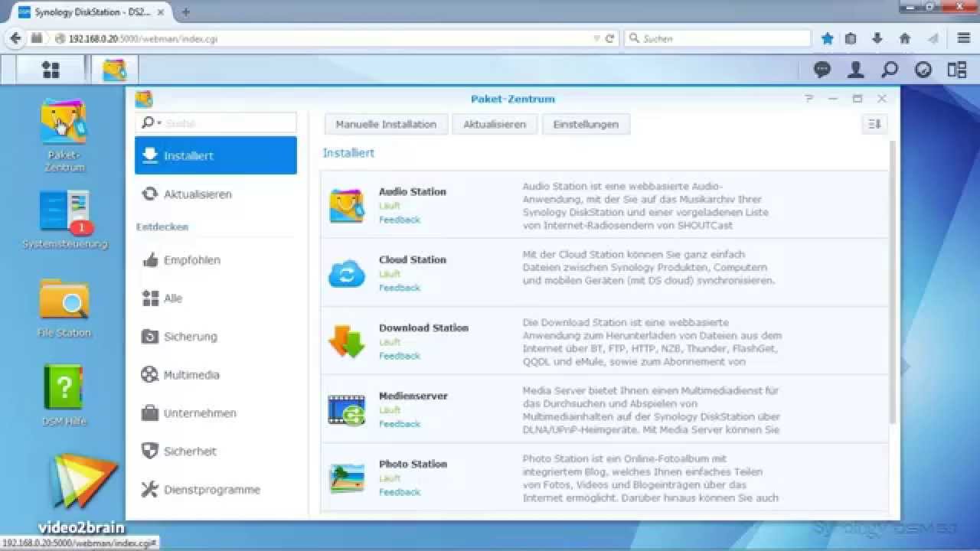Go to browser home icon
This screenshot has width=980, height=551.
point(905,38)
